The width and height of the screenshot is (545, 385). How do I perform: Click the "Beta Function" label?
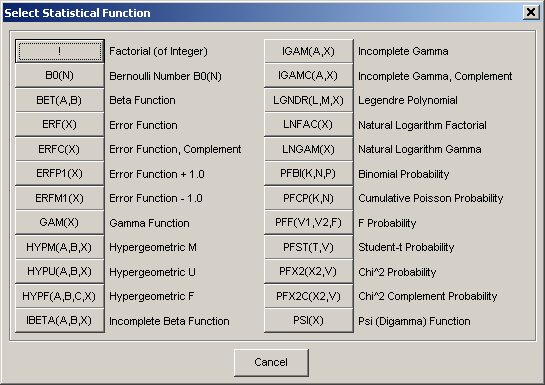(x=142, y=100)
